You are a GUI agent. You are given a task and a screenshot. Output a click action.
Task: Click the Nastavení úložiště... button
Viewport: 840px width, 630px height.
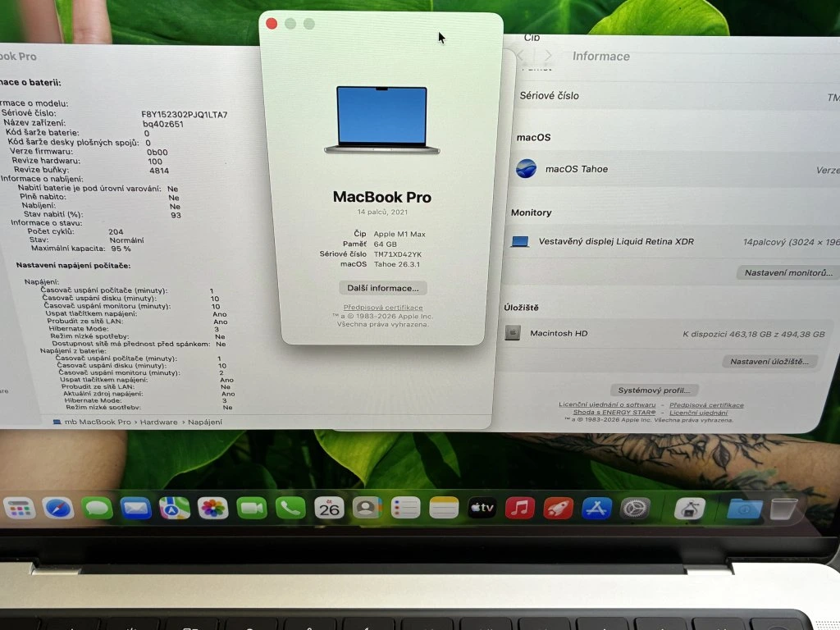(769, 362)
